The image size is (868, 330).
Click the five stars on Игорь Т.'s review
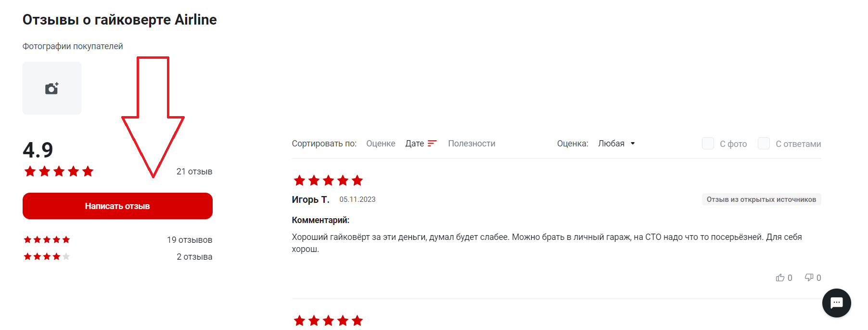click(328, 181)
